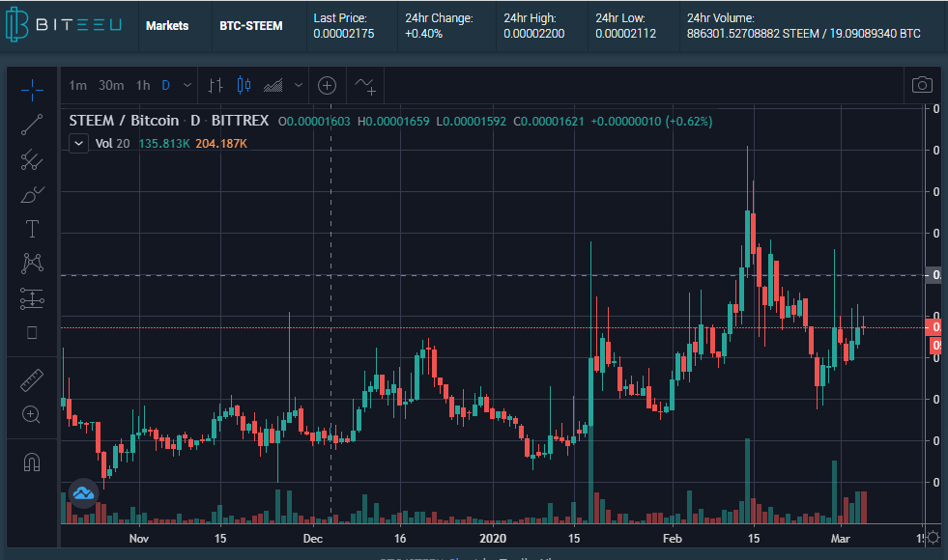Click the Last Price value 0.00002175
This screenshot has height=560, width=948.
coord(343,34)
